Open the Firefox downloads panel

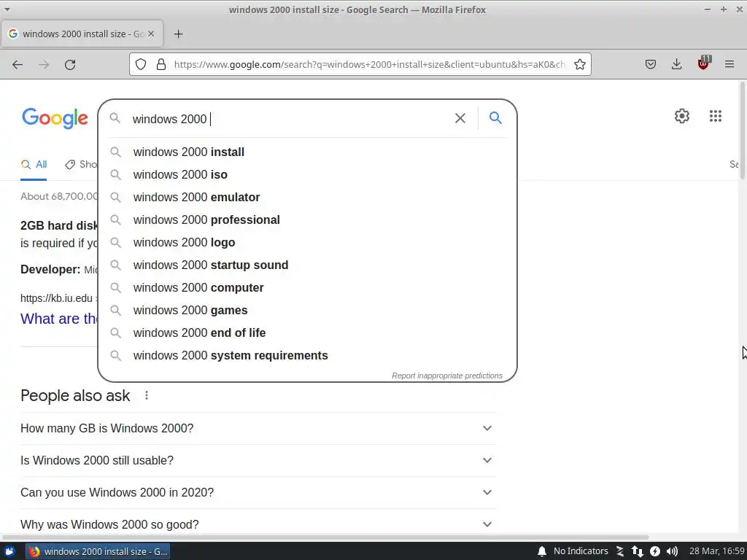[676, 64]
